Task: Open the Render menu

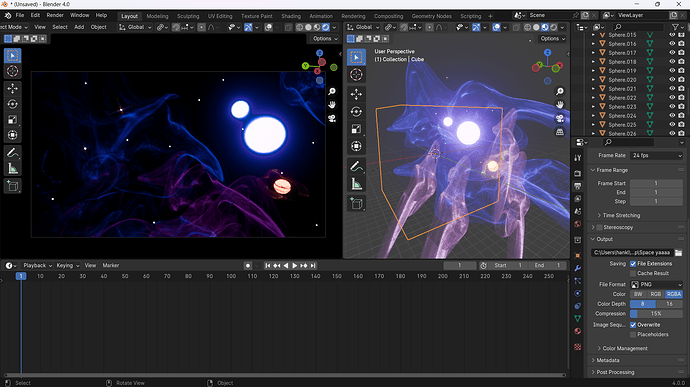Action: [55, 15]
